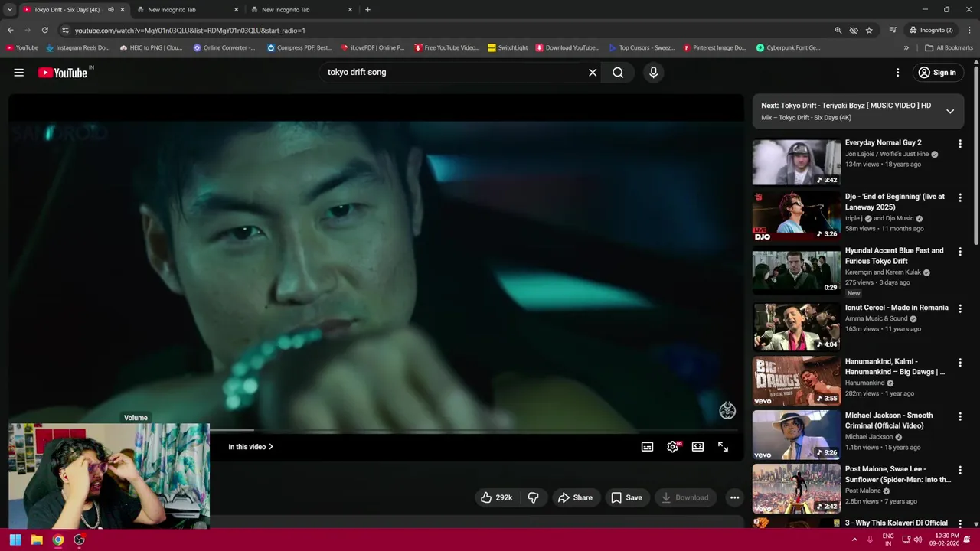Open Everyday Normal Guy 2 thumbnail

[x=796, y=162]
